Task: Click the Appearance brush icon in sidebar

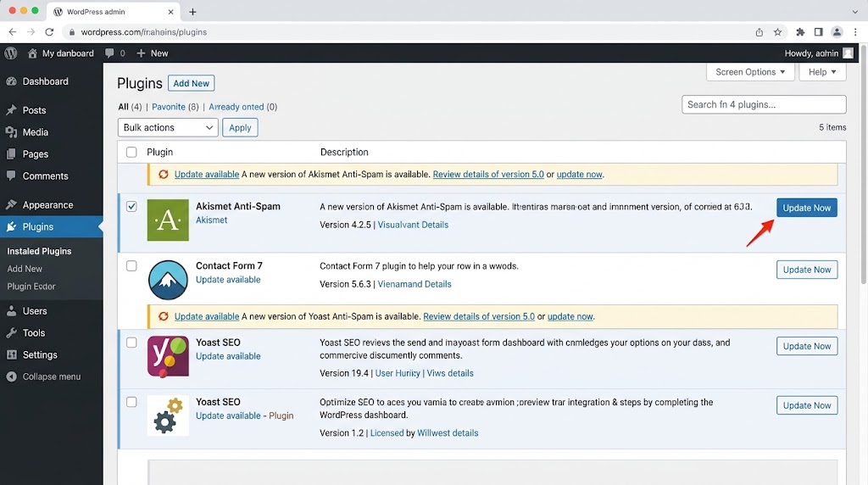Action: coord(11,205)
